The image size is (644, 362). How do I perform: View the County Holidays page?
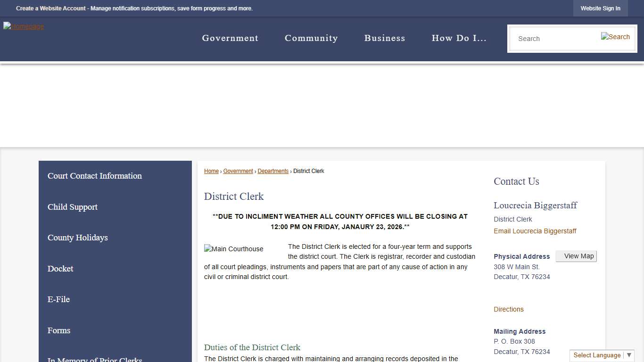[x=77, y=238]
